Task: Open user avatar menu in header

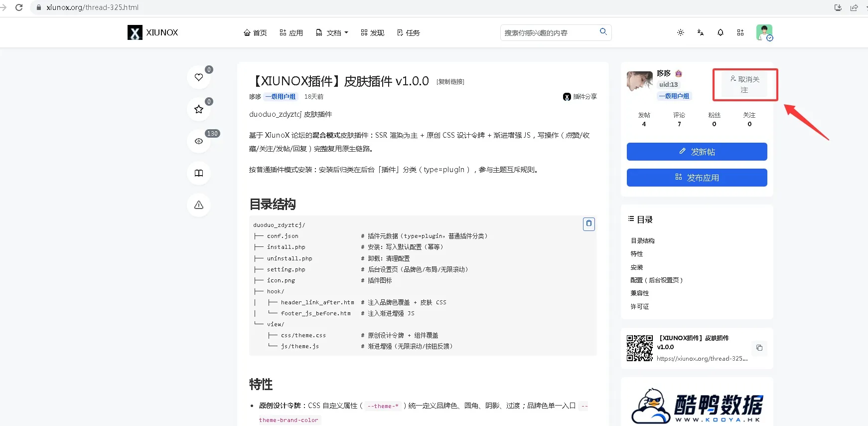Action: (x=764, y=32)
